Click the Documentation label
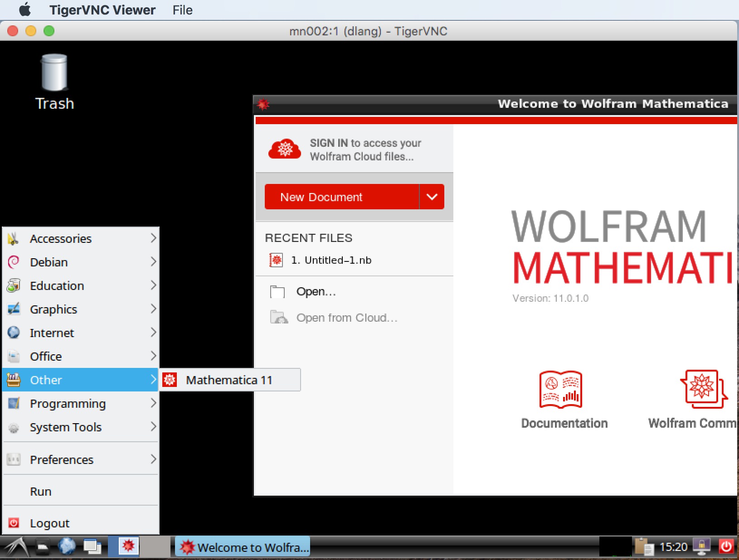Screen dimensions: 739x560 pos(564,423)
